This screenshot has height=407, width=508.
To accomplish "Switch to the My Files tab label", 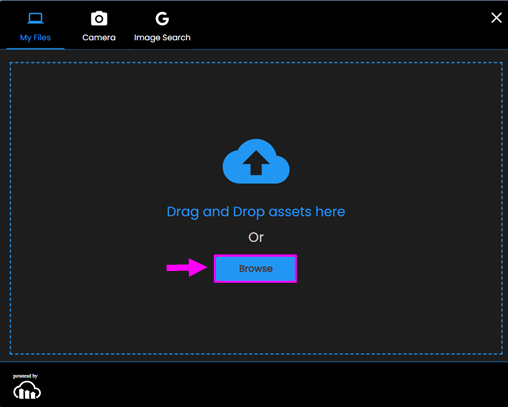I will 35,38.
